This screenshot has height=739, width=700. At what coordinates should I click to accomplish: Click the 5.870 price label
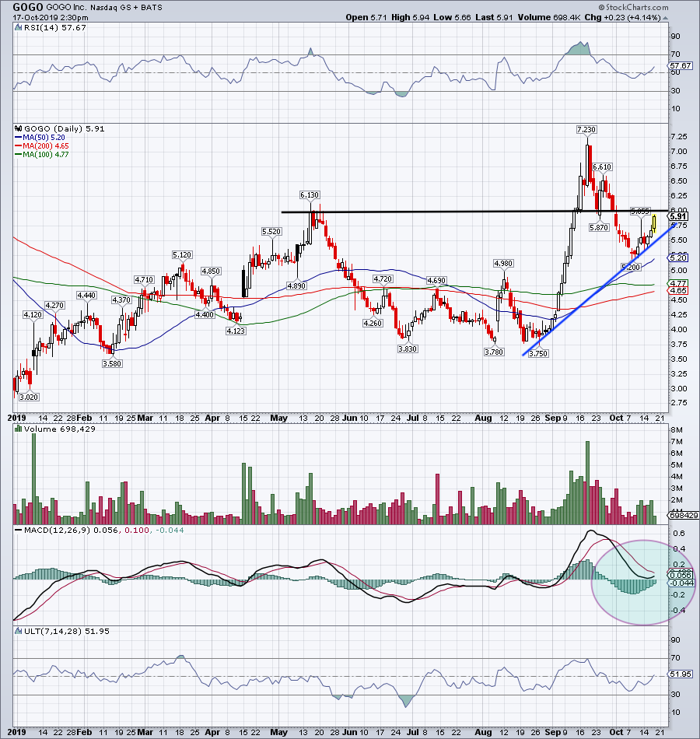pos(599,227)
